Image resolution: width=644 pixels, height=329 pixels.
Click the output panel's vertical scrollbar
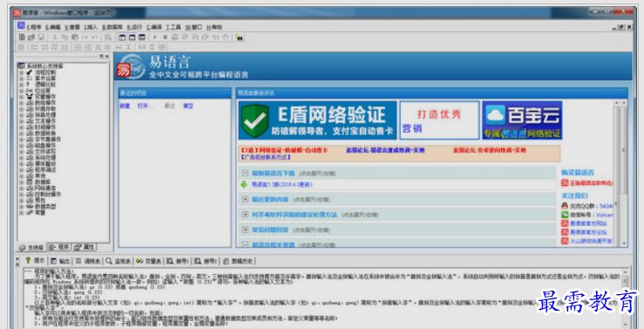pos(625,298)
